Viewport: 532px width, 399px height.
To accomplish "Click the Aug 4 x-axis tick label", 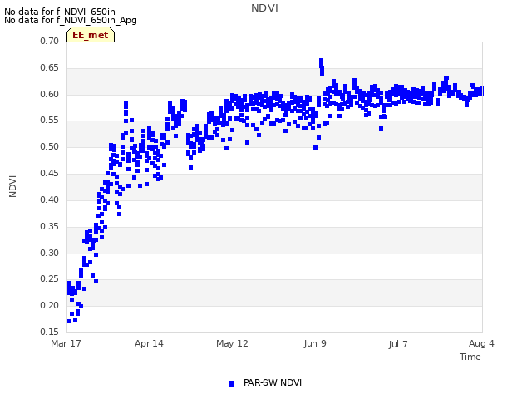I will tap(481, 343).
